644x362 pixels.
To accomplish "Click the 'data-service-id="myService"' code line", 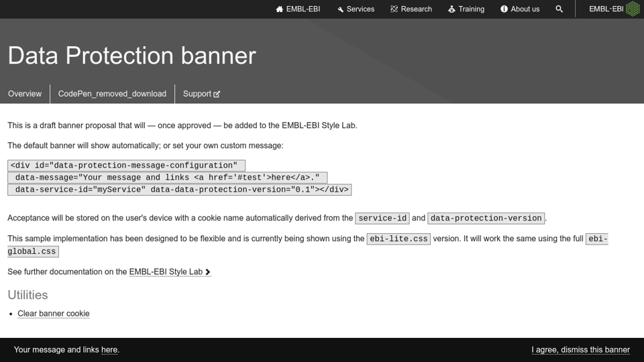I will point(180,190).
